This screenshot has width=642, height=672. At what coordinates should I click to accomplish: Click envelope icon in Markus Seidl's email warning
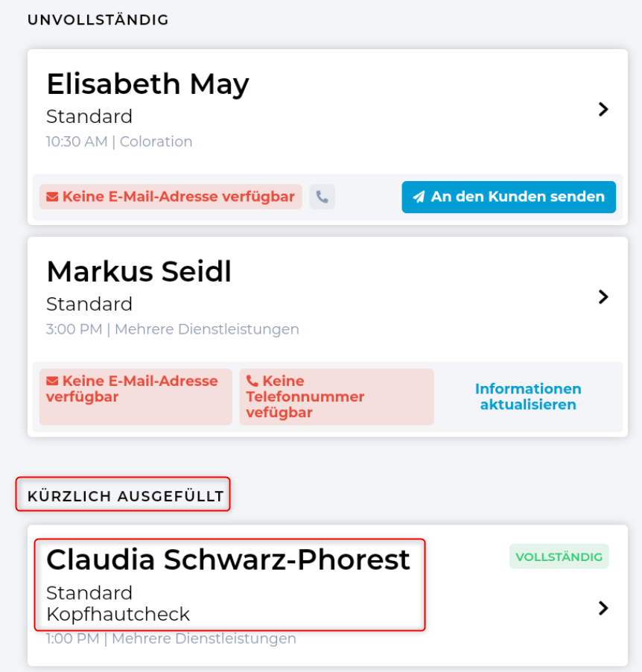point(52,381)
